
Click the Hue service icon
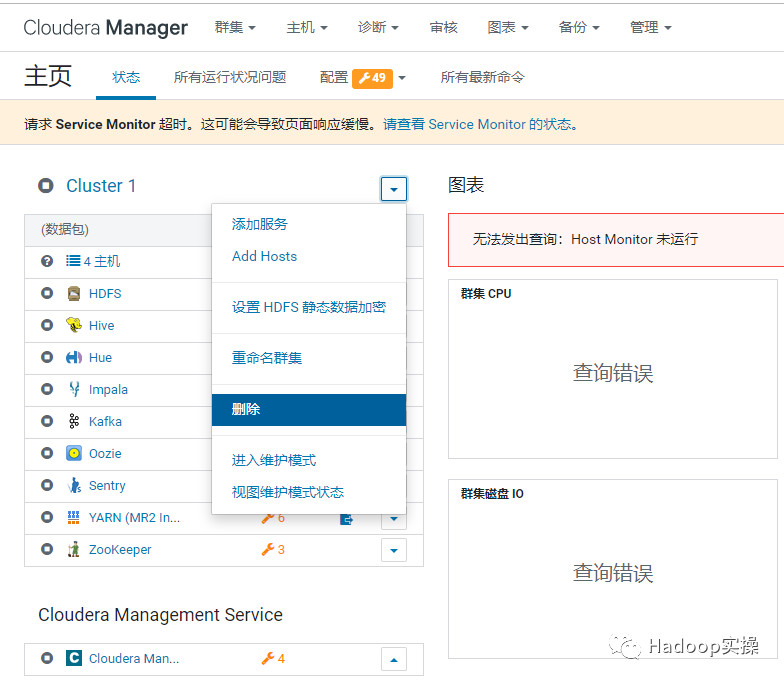point(74,358)
